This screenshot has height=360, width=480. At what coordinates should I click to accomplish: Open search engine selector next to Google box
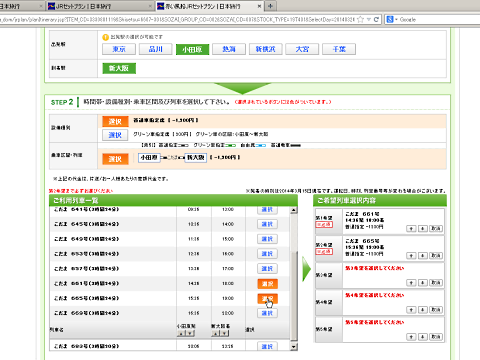[x=391, y=20]
